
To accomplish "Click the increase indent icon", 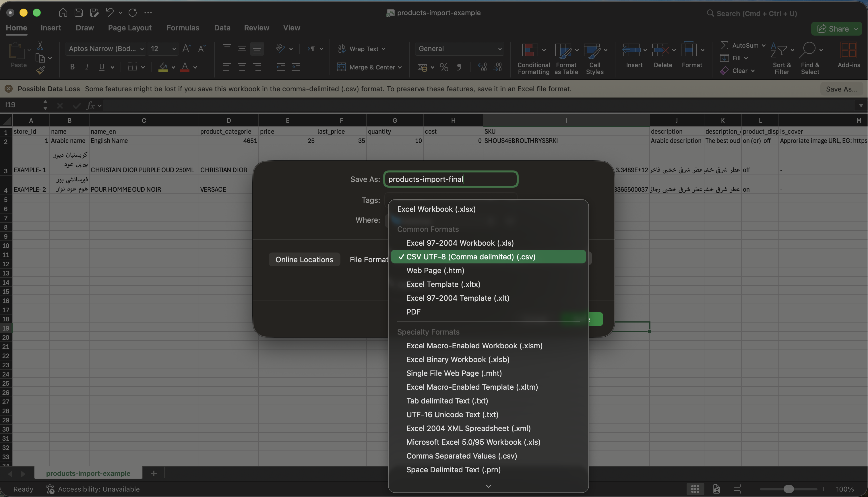I will [296, 67].
